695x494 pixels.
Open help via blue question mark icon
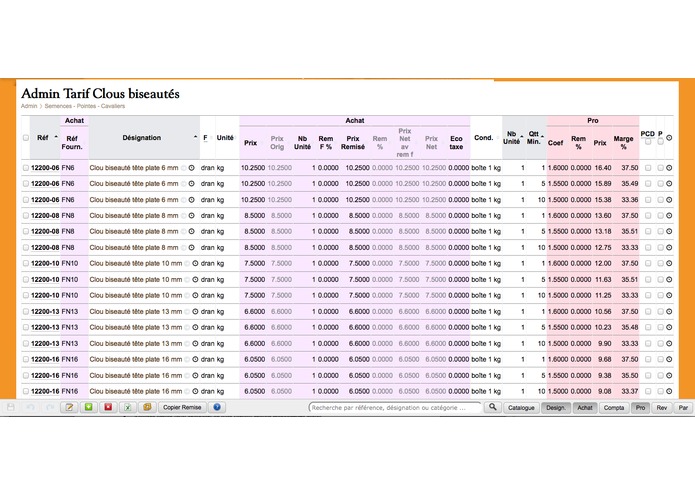tap(217, 407)
